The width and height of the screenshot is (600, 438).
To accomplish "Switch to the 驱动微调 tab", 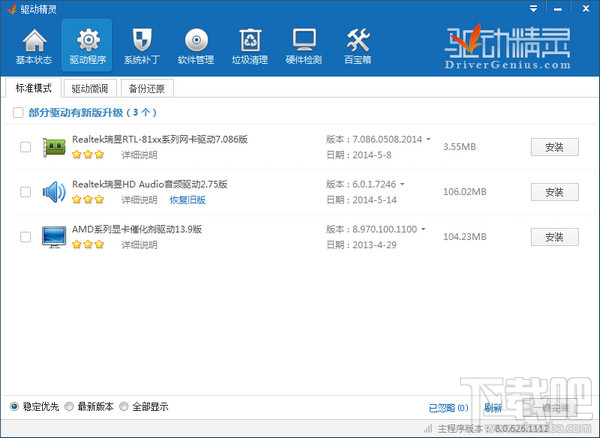I will point(90,89).
